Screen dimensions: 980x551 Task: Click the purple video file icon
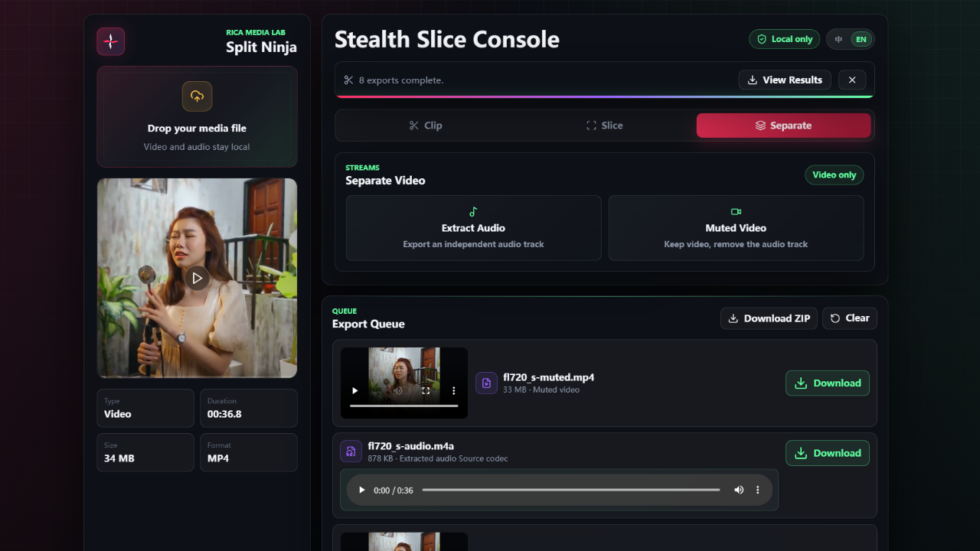tap(486, 383)
